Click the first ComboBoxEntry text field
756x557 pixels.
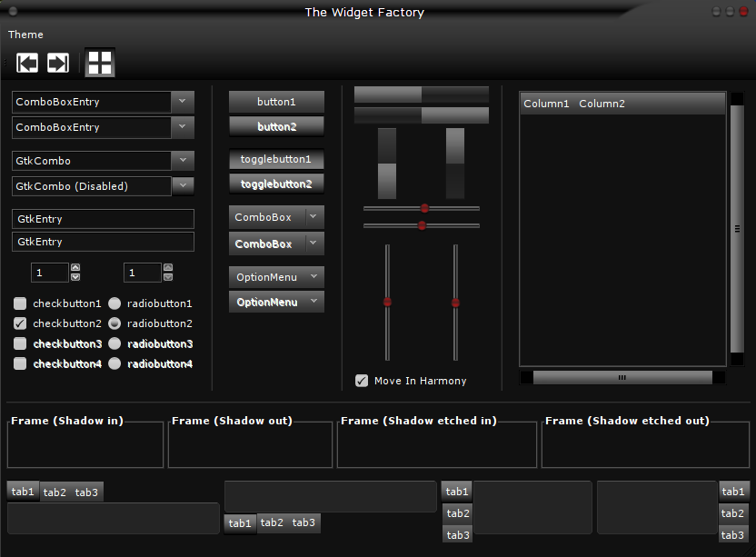point(91,102)
